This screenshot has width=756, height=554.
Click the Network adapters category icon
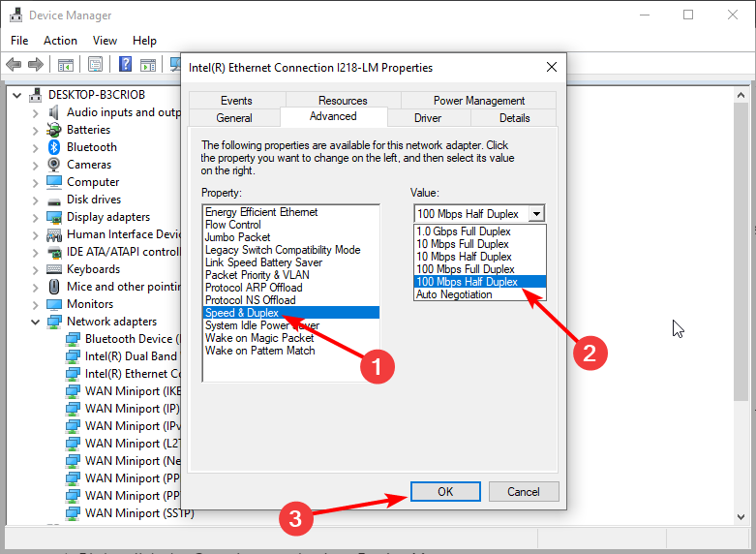click(x=54, y=322)
